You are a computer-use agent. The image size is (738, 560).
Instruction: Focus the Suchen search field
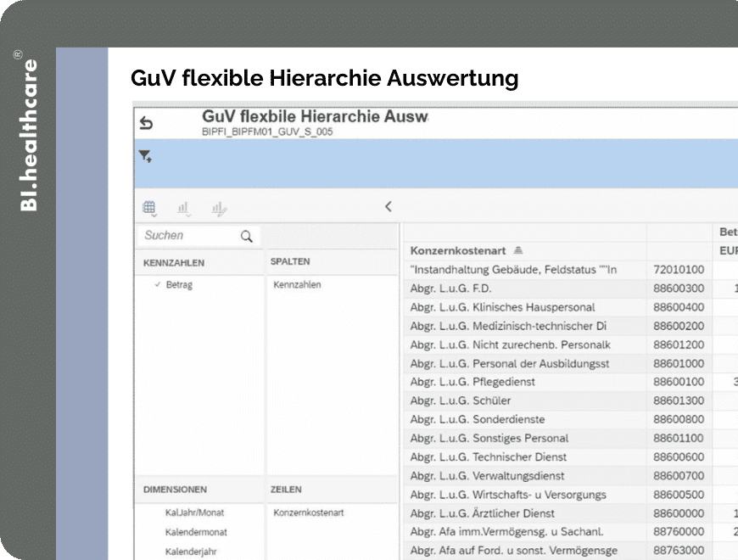pyautogui.click(x=198, y=236)
